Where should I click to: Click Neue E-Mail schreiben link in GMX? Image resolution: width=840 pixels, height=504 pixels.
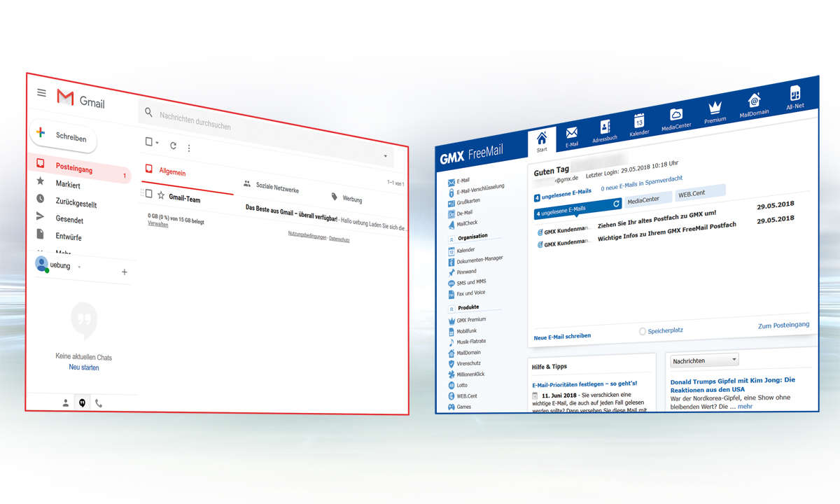click(562, 336)
